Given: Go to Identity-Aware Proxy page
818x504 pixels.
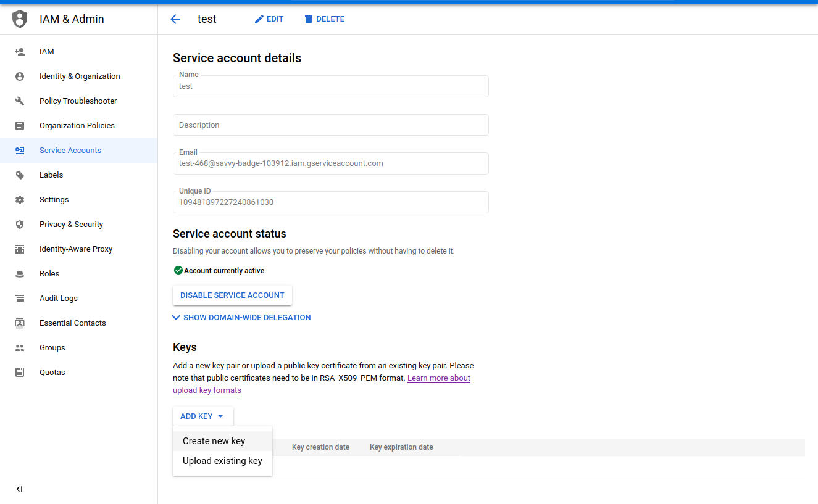Looking at the screenshot, I should (x=76, y=249).
